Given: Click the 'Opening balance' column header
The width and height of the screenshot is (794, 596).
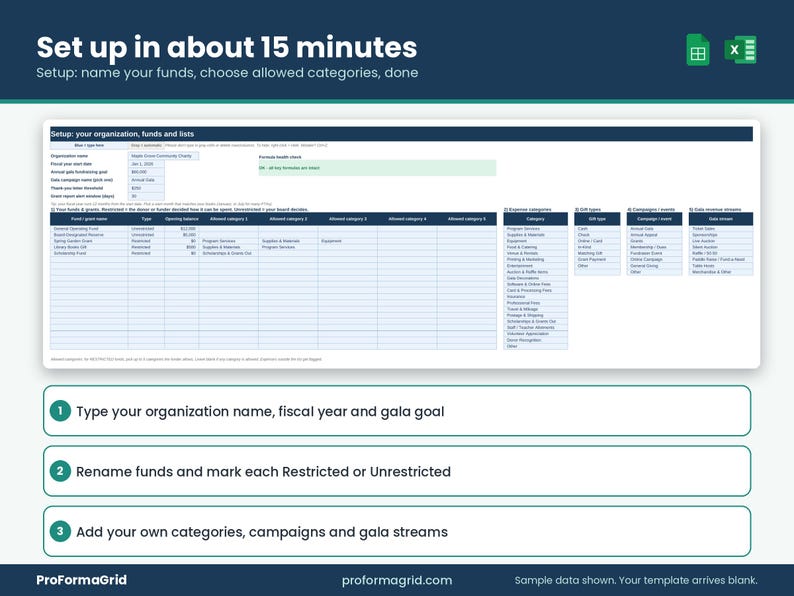Looking at the screenshot, I should coord(182,219).
